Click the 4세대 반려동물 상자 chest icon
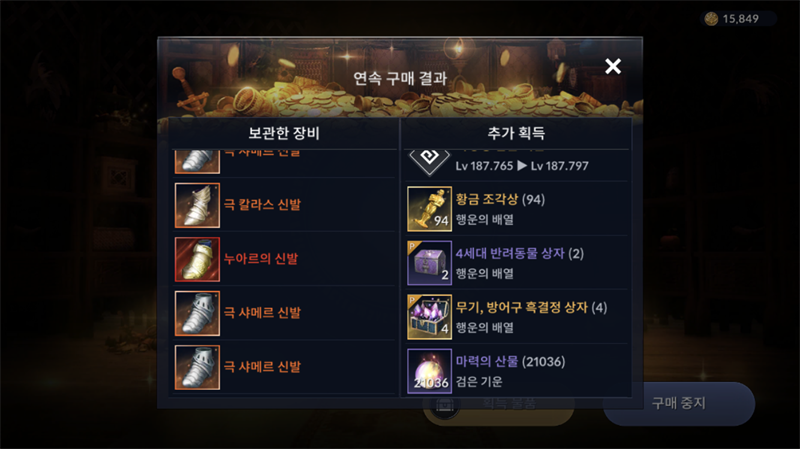 (430, 263)
